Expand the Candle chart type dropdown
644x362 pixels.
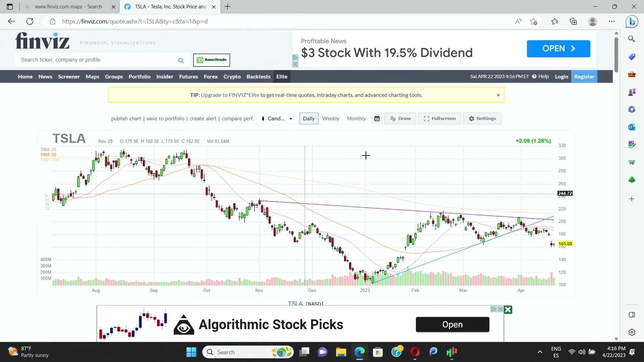pyautogui.click(x=276, y=119)
